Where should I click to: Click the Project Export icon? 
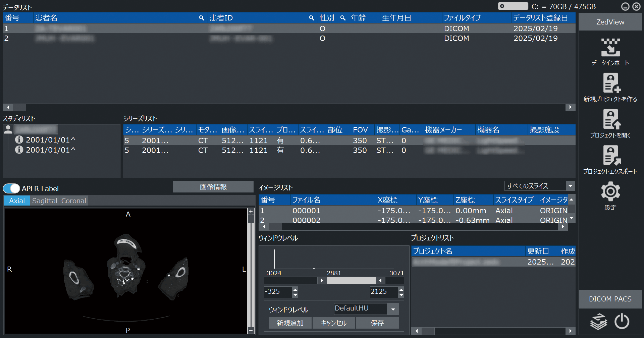[x=610, y=156]
